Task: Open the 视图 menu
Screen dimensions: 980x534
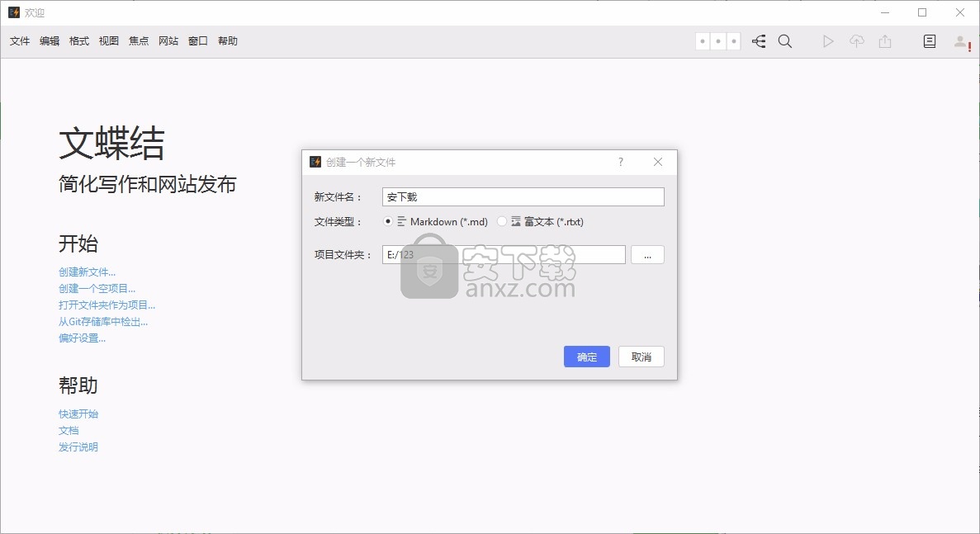Action: tap(109, 41)
